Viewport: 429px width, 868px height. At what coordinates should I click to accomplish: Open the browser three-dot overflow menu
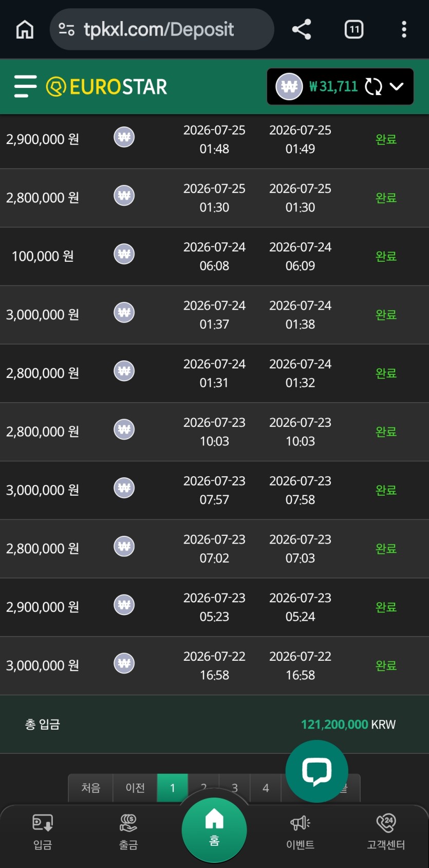(404, 29)
